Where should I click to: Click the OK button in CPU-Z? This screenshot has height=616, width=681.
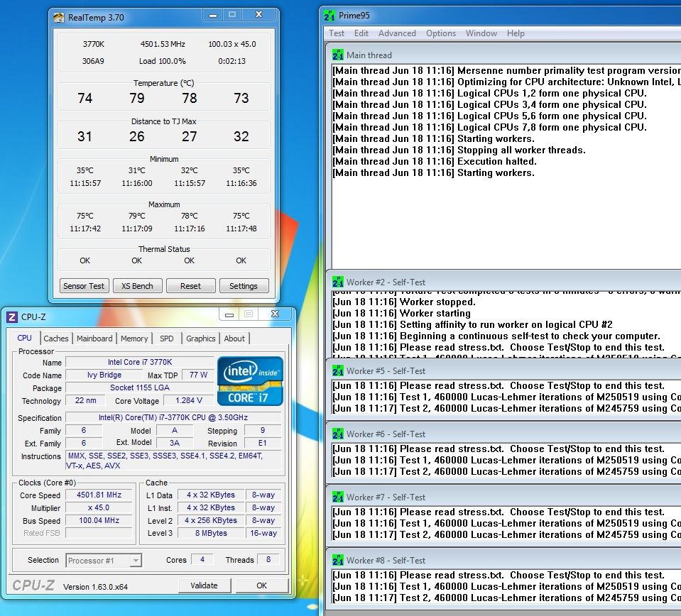(x=261, y=585)
